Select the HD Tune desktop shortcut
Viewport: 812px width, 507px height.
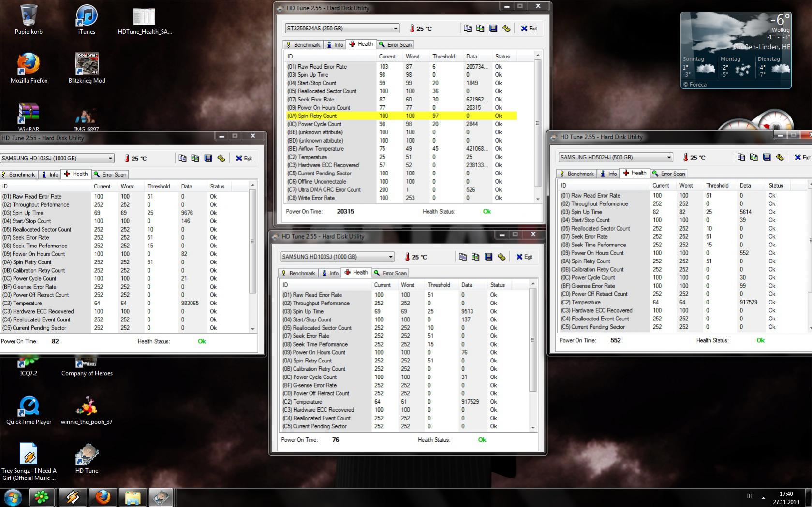point(87,458)
